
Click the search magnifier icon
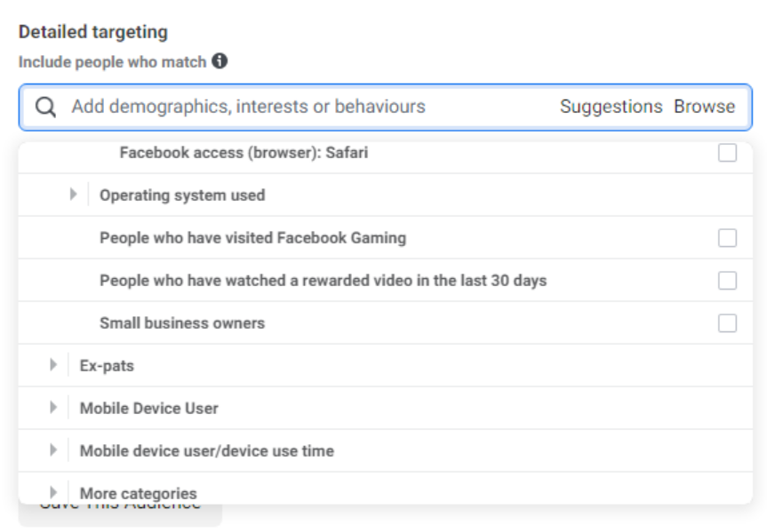coord(45,107)
